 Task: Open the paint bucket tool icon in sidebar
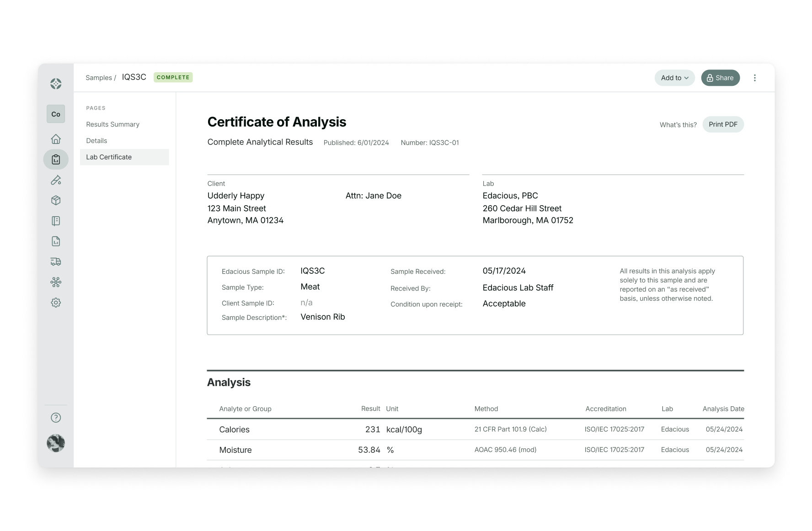coord(56,180)
